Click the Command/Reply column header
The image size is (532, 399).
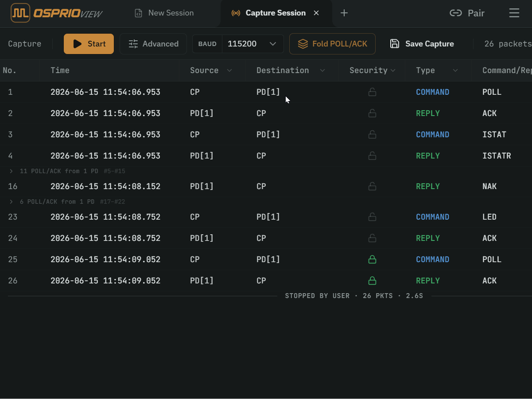click(x=507, y=70)
